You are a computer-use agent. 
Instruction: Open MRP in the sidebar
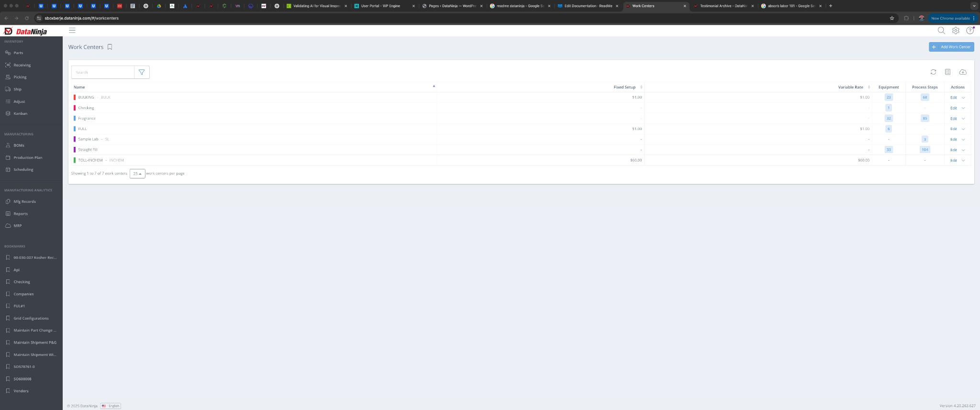17,225
